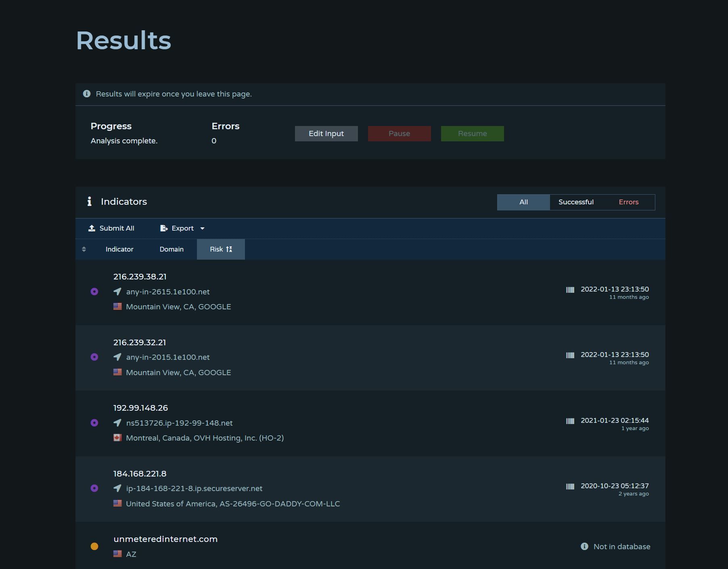Image resolution: width=728 pixels, height=569 pixels.
Task: Open indicator 184.168.221.8
Action: 140,474
